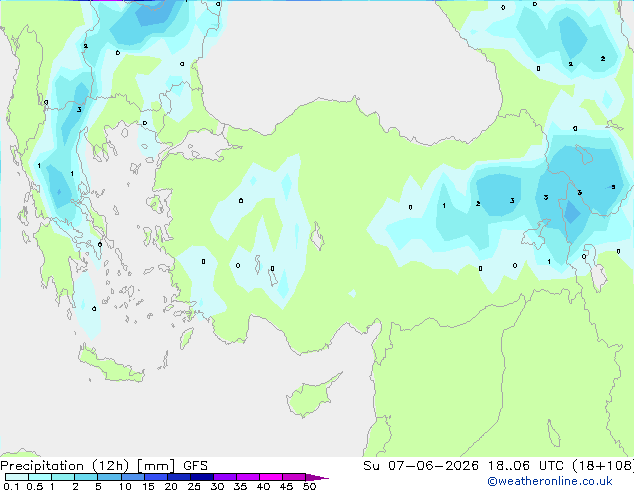Pick the 10–15 mm legend color swatch
This screenshot has width=634, height=490.
click(133, 477)
